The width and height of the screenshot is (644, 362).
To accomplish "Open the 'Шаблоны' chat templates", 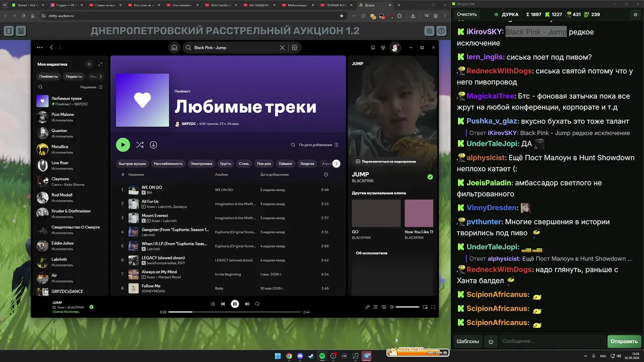I will click(467, 341).
